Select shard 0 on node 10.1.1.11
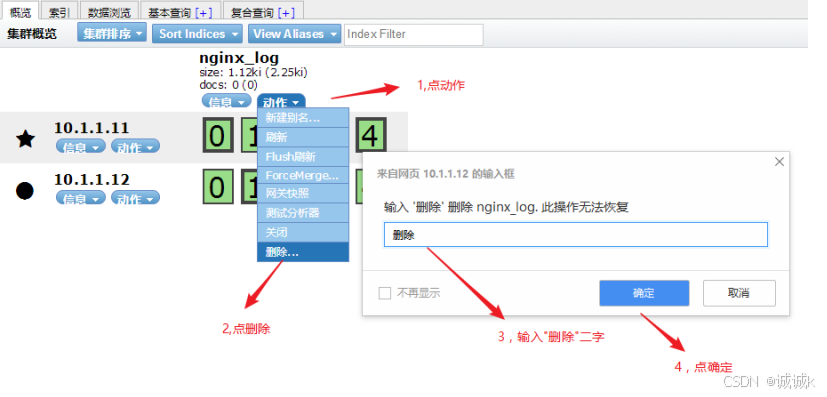Image resolution: width=827 pixels, height=397 pixels. point(217,135)
